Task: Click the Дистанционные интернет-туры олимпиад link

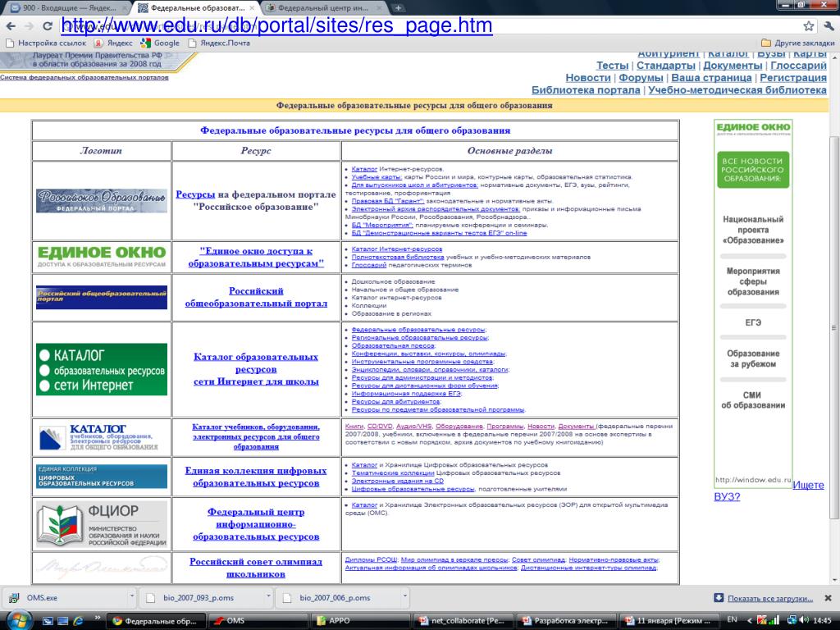Action: pos(589,568)
